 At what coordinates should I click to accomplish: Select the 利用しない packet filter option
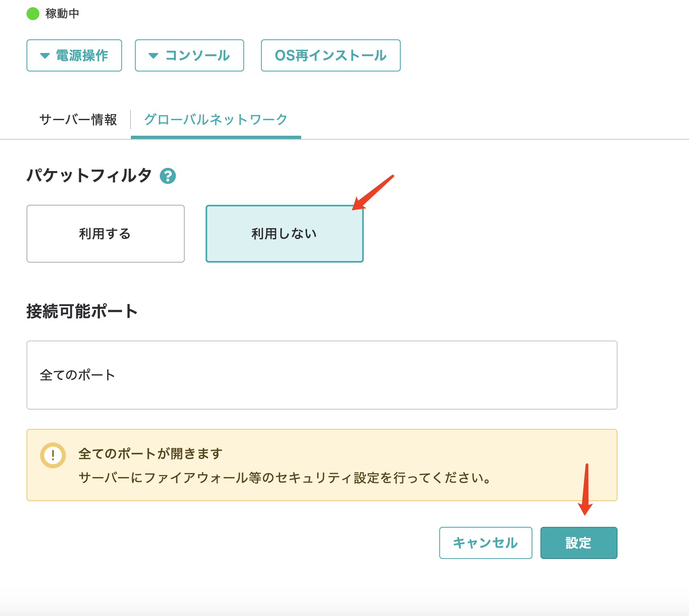[285, 234]
